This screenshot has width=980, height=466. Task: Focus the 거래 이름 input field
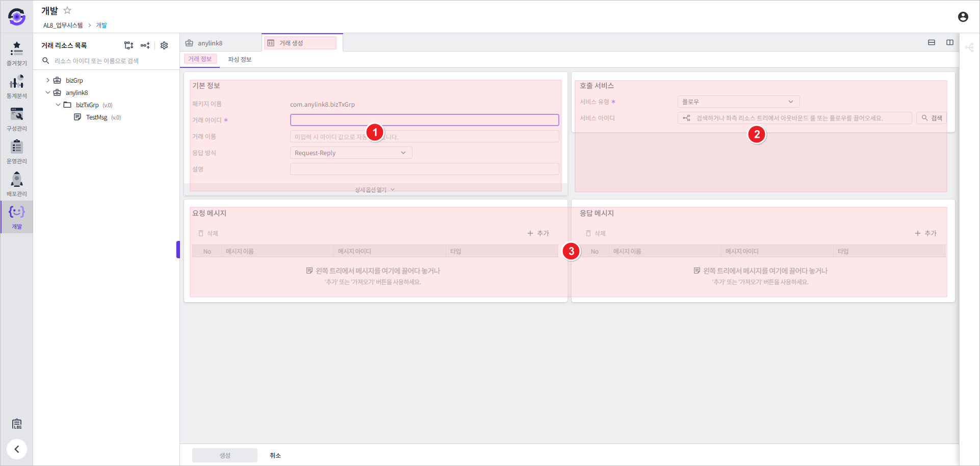pyautogui.click(x=424, y=136)
